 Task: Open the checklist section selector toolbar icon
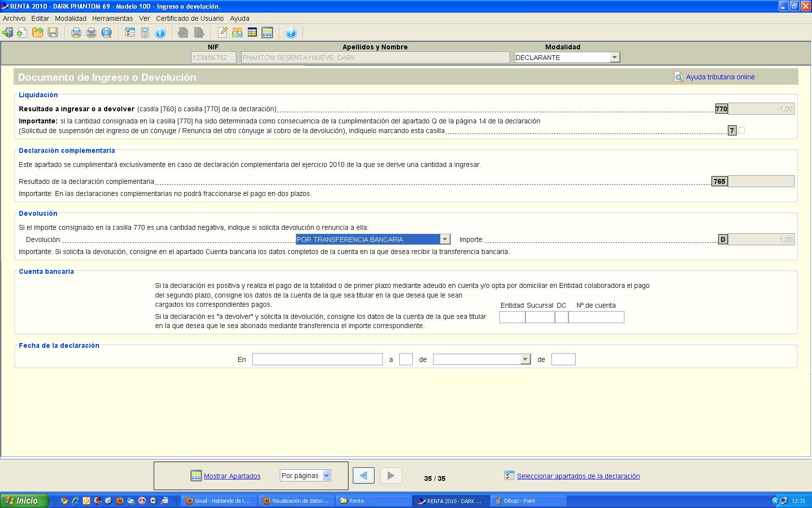click(130, 32)
